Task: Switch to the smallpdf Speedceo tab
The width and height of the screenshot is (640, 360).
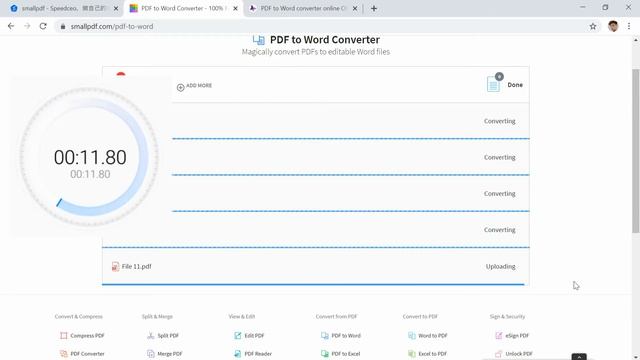Action: pos(63,8)
